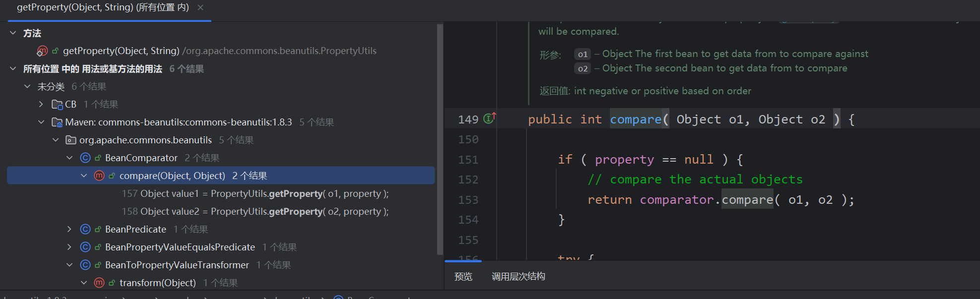Click the BeanPredicate class icon
This screenshot has width=980, height=299.
tap(85, 229)
